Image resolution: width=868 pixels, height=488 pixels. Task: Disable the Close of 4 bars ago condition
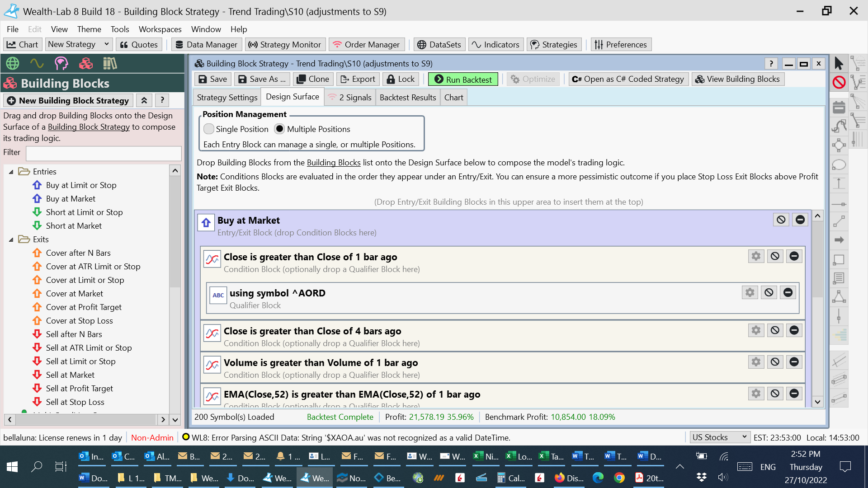(x=775, y=330)
